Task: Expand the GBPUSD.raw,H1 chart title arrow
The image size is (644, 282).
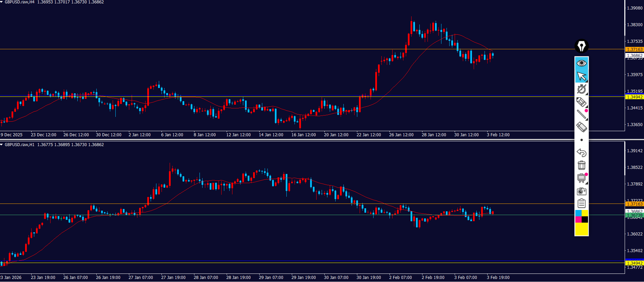Action: (2, 145)
